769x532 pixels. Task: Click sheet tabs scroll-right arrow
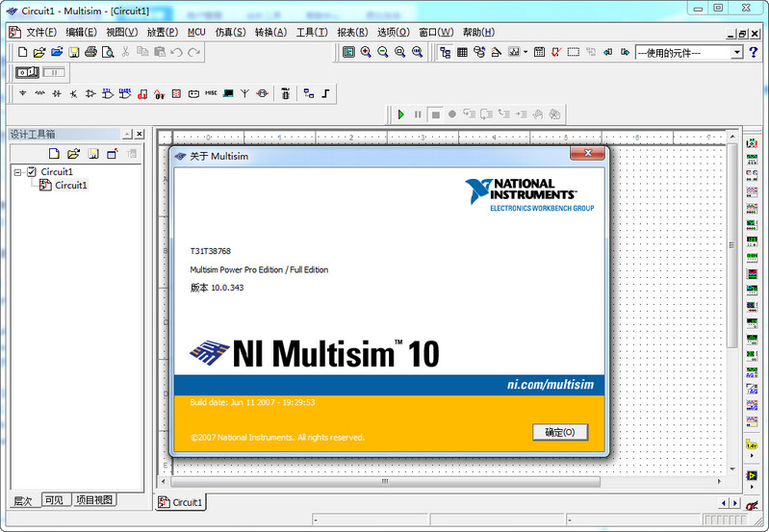tap(735, 503)
